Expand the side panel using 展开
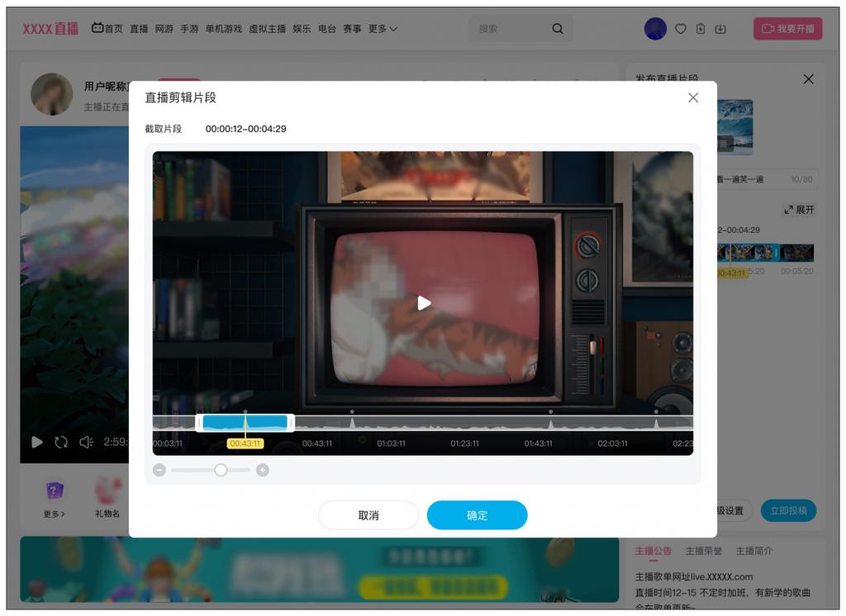This screenshot has height=616, width=846. pyautogui.click(x=799, y=210)
